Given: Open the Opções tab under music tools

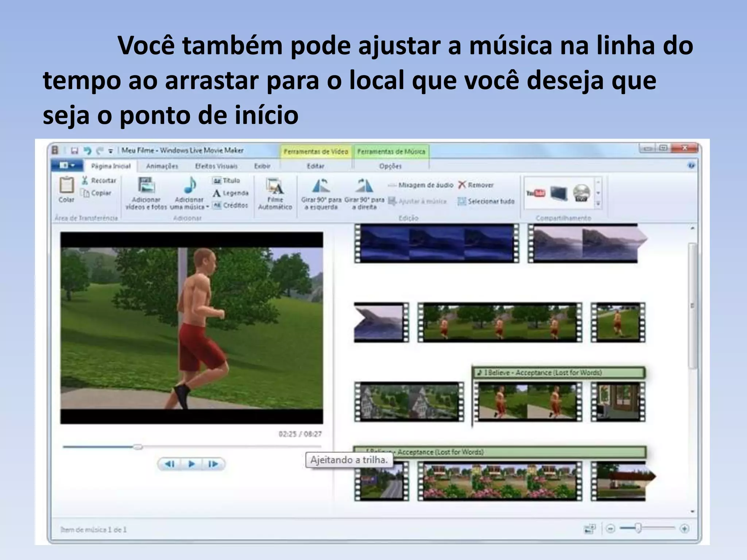Looking at the screenshot, I should pyautogui.click(x=390, y=166).
